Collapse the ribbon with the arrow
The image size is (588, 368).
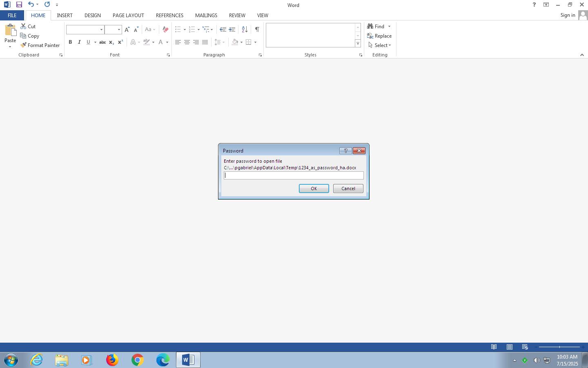pos(582,55)
